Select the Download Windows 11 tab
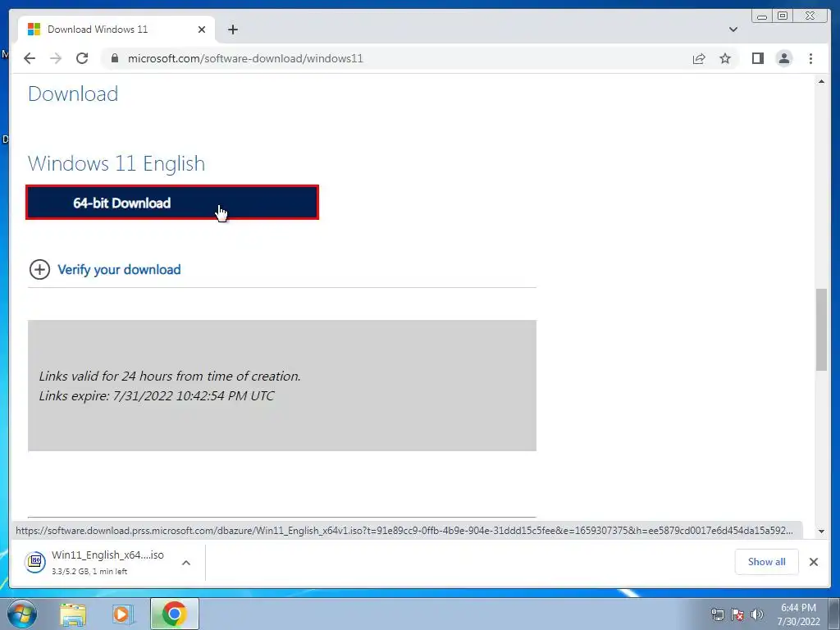The height and width of the screenshot is (630, 840). click(116, 30)
